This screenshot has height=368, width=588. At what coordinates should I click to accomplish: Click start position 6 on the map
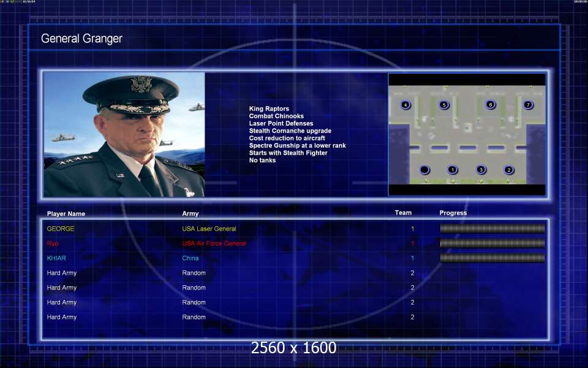click(x=490, y=105)
